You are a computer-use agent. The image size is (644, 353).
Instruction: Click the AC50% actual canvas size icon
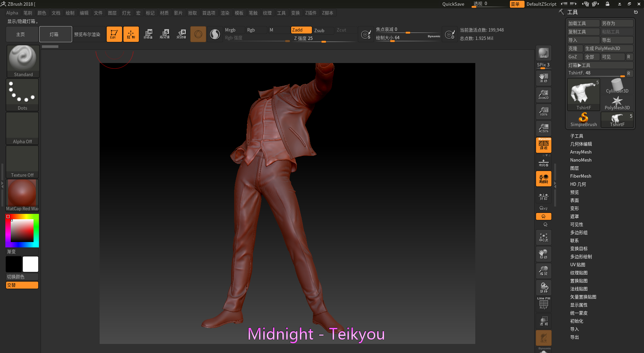[543, 128]
